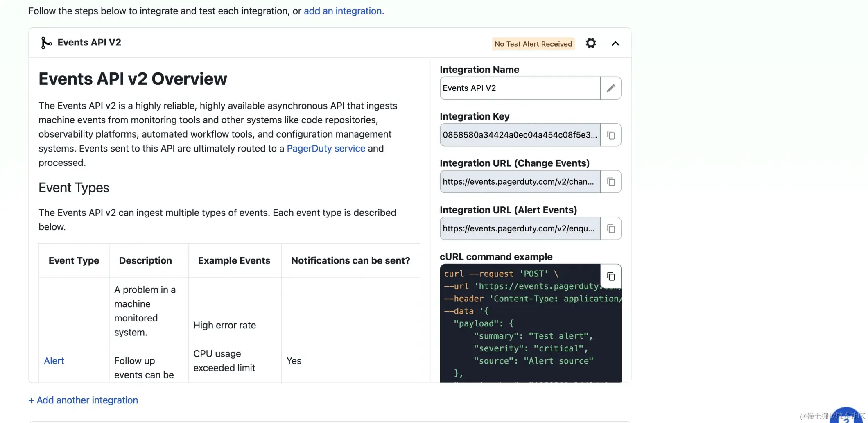This screenshot has height=423, width=868.
Task: Open the integration settings gear
Action: 591,43
